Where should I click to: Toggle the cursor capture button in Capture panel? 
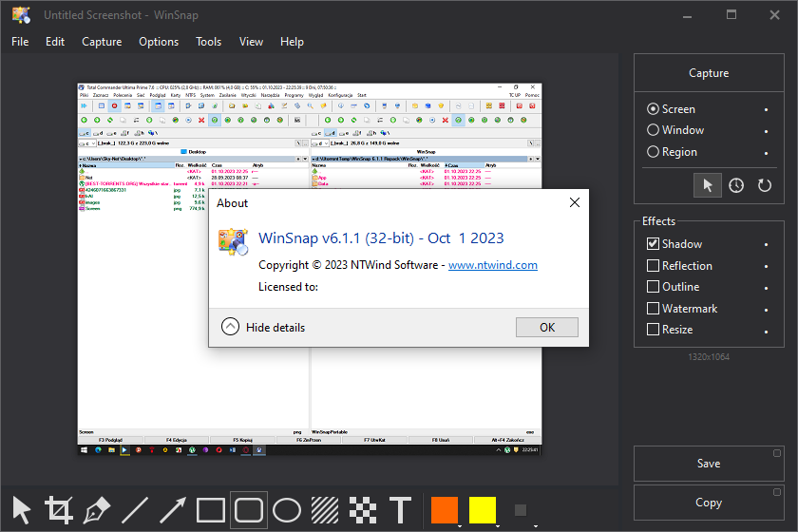coord(708,185)
